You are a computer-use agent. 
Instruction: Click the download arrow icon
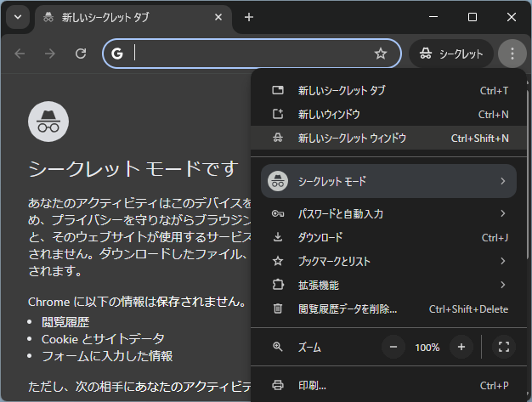[278, 237]
